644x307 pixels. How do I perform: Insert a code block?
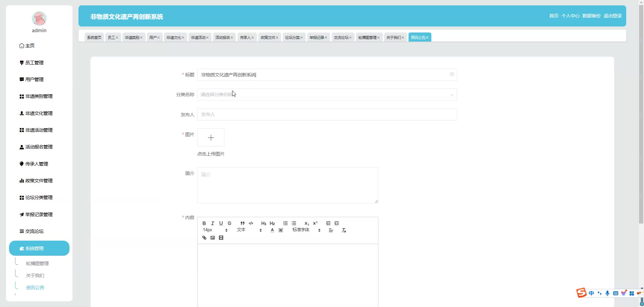click(251, 223)
